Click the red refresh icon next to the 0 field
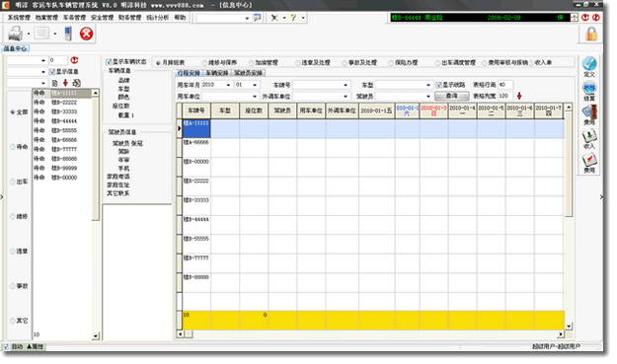Screen dimensions: 617x364 click(74, 60)
